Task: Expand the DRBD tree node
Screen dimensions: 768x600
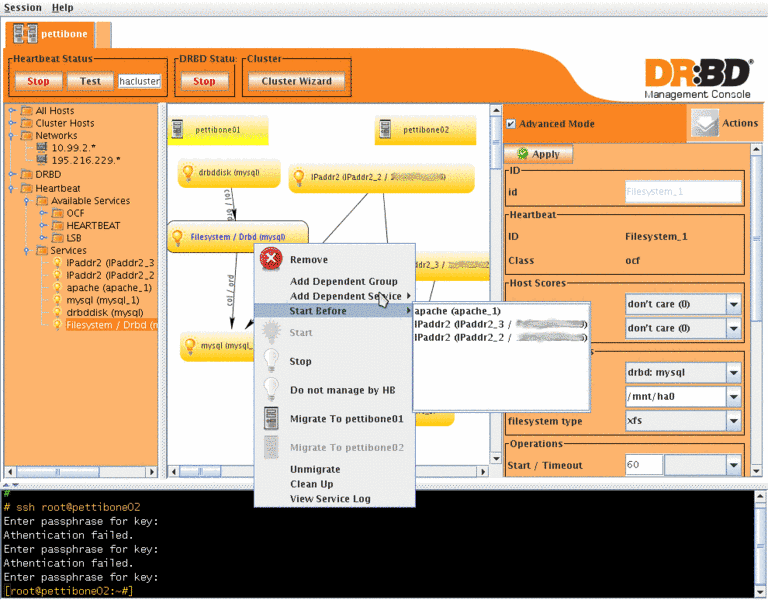Action: click(x=12, y=174)
